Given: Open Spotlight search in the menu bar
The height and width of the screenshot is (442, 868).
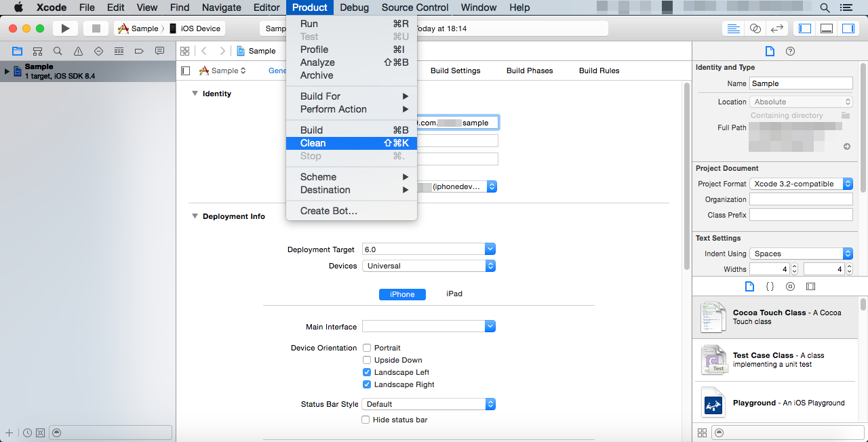Looking at the screenshot, I should coord(825,7).
